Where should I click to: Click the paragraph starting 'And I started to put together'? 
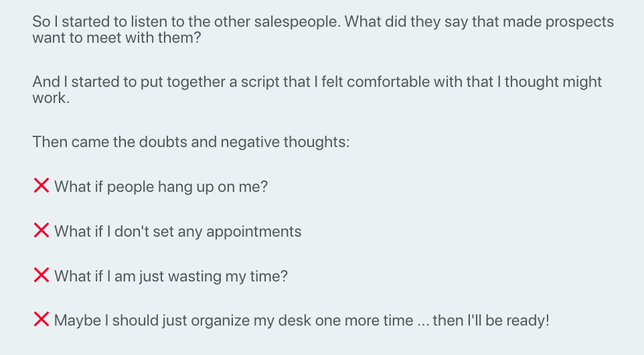317,90
